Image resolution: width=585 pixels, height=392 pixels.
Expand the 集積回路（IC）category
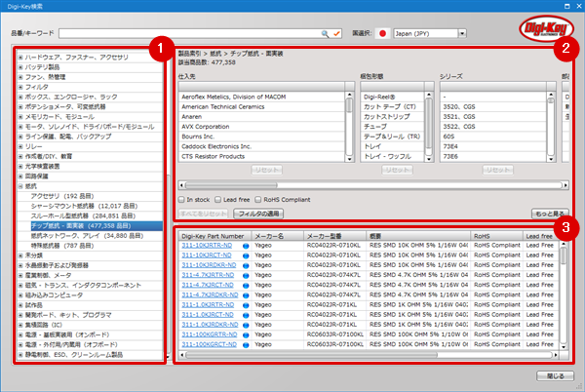20,325
